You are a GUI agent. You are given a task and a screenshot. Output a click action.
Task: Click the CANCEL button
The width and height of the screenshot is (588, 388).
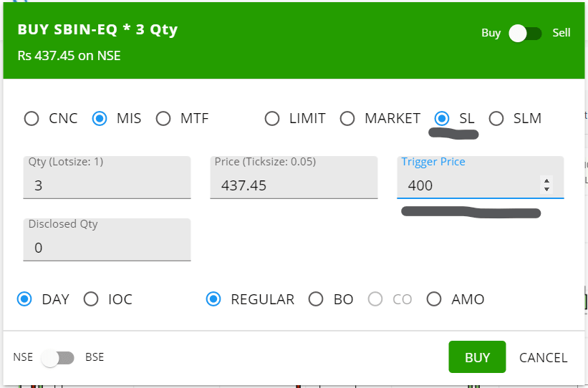pos(543,358)
